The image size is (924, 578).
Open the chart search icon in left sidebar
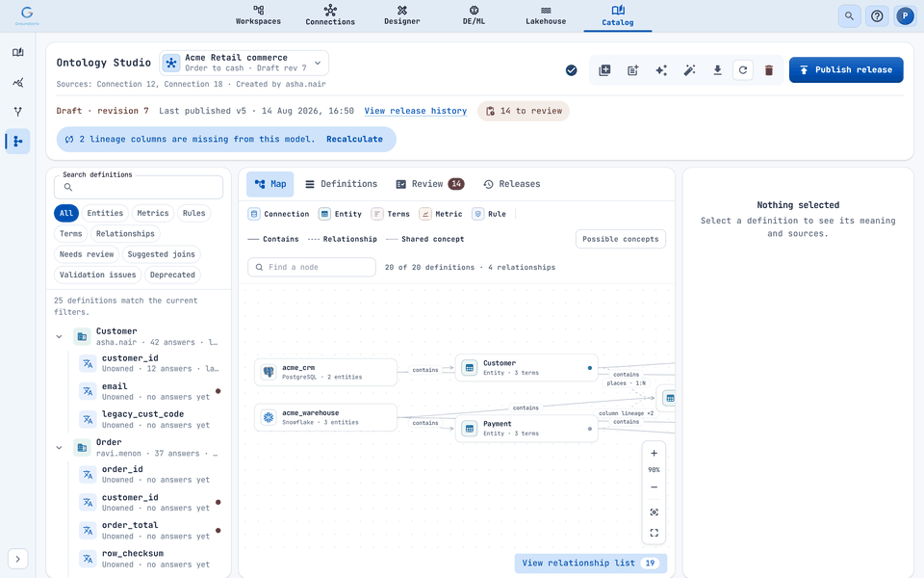tap(17, 82)
